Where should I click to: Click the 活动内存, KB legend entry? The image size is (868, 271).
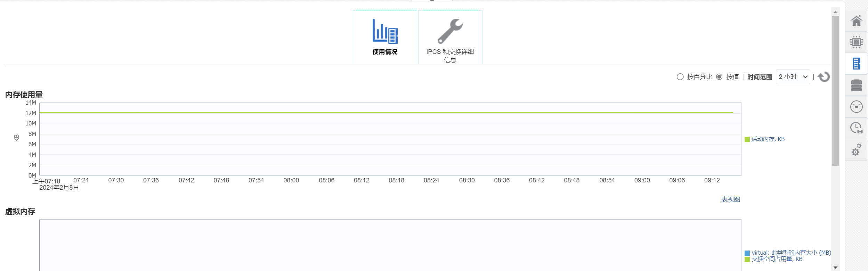(x=768, y=139)
